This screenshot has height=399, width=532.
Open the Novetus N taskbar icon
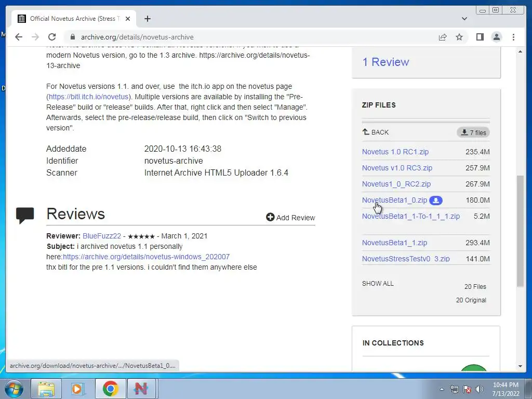[x=141, y=389]
